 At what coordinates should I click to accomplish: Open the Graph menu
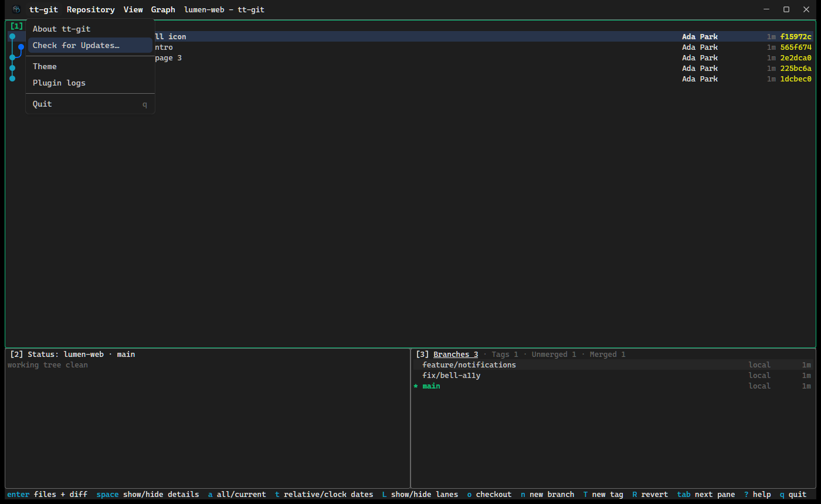(163, 9)
